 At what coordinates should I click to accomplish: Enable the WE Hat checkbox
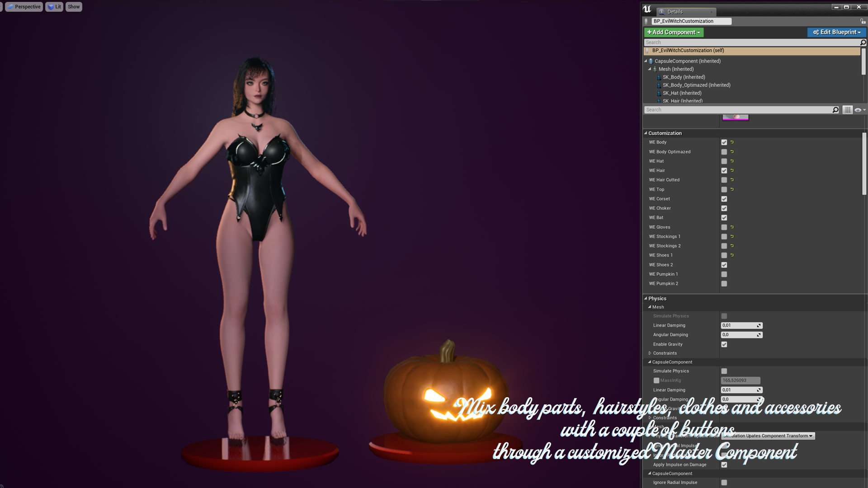[724, 161]
